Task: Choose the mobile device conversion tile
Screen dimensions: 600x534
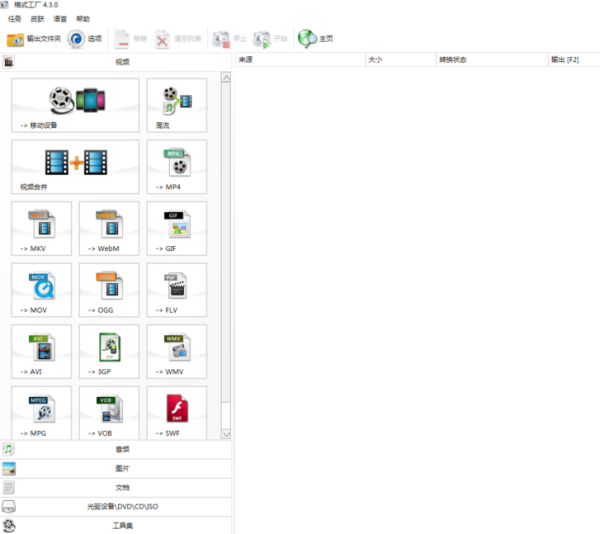Action: (x=75, y=105)
